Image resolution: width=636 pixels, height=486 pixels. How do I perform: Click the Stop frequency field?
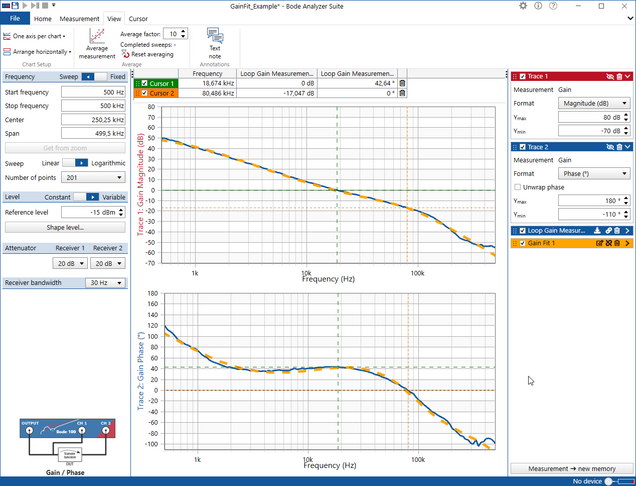pyautogui.click(x=93, y=106)
